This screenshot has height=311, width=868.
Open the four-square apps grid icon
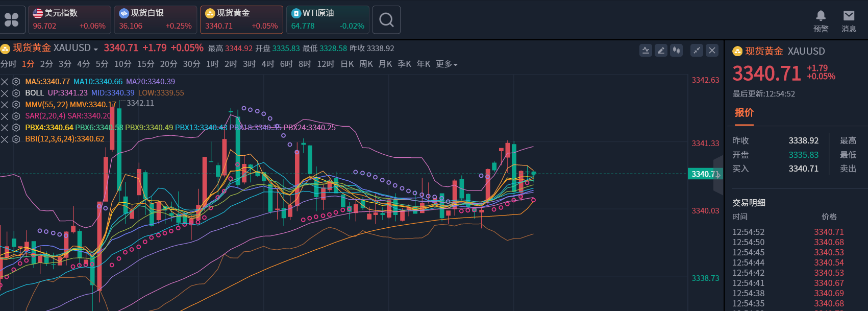point(11,20)
